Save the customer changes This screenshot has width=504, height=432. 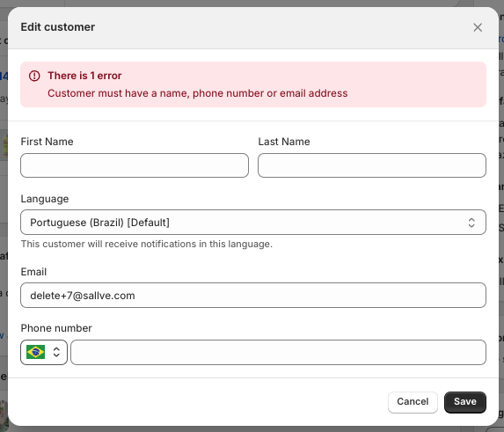pyautogui.click(x=465, y=402)
